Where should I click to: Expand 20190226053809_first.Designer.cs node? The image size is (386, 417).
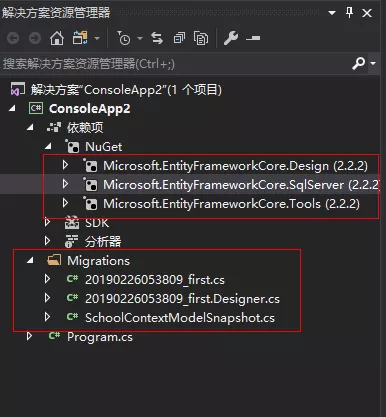47,298
